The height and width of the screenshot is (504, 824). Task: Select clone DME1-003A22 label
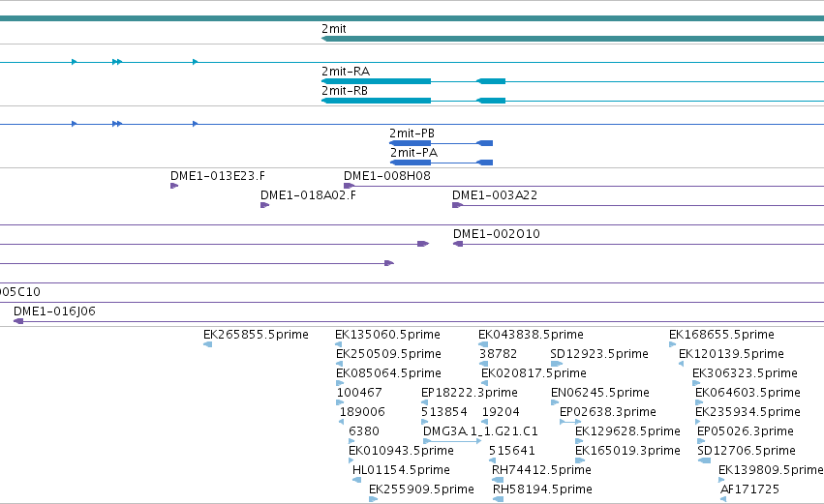click(495, 195)
